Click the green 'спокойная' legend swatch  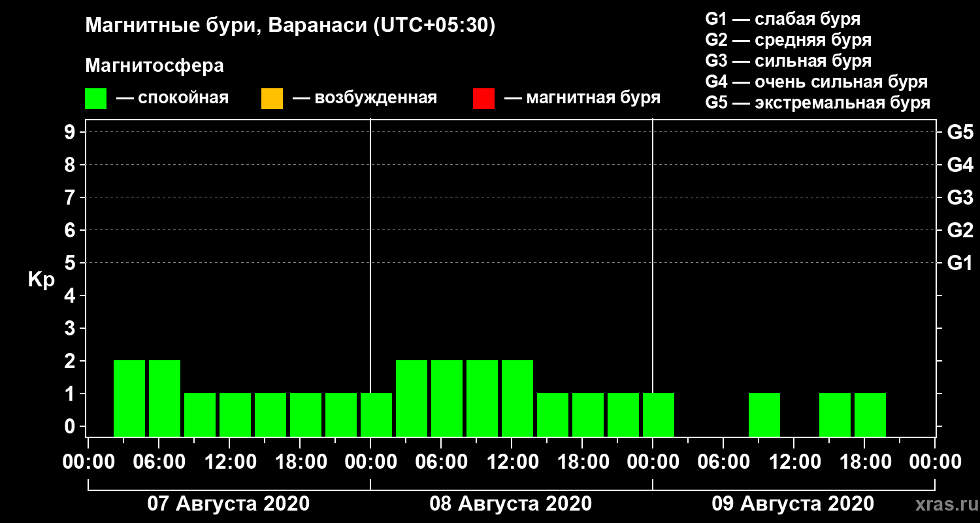[95, 99]
